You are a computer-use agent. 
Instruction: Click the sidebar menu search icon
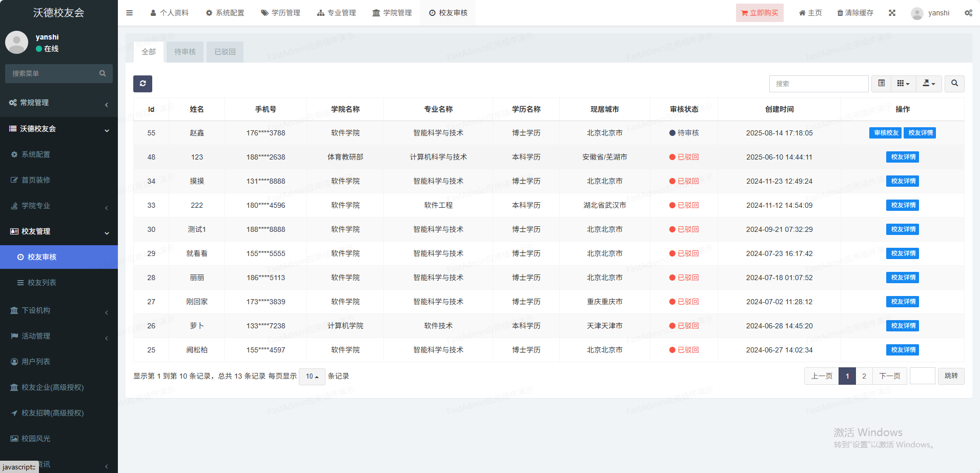click(103, 73)
